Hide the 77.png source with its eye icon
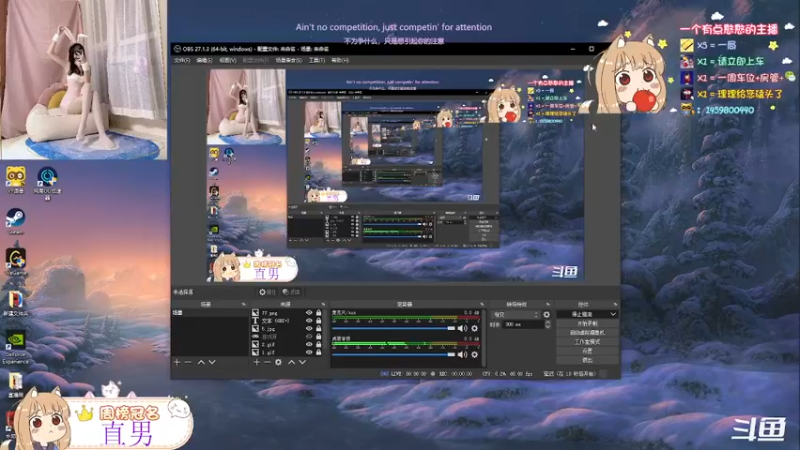Screen dimensions: 800x450 pos(309,313)
